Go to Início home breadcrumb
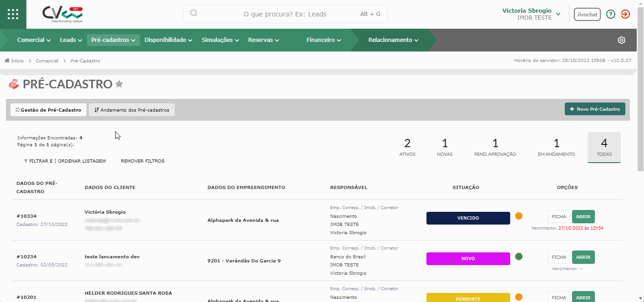Viewport: 644px width, 302px height. point(14,61)
